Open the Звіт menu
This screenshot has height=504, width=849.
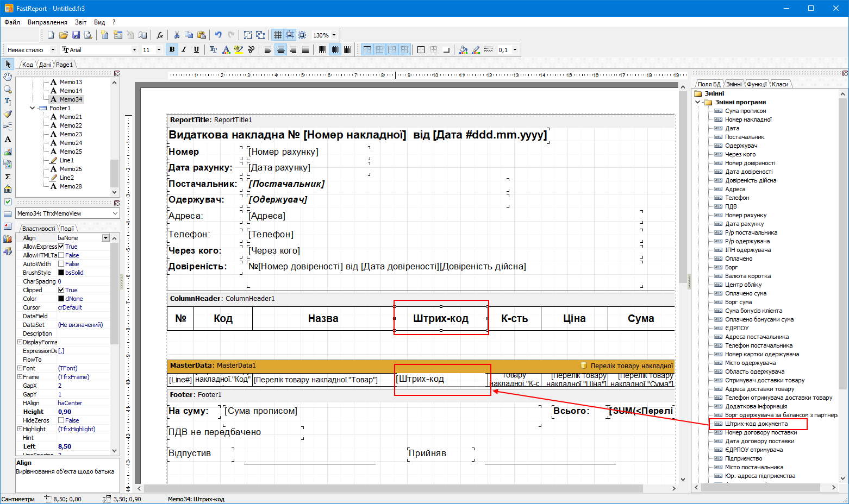tap(80, 22)
